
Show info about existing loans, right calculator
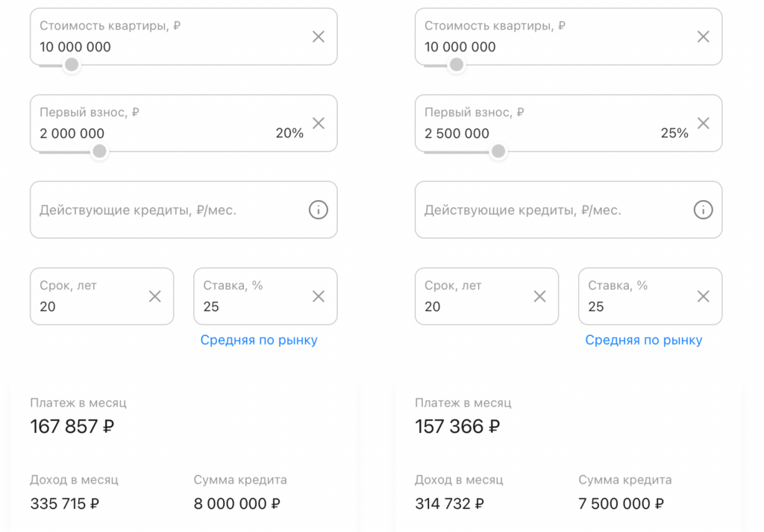tap(703, 210)
